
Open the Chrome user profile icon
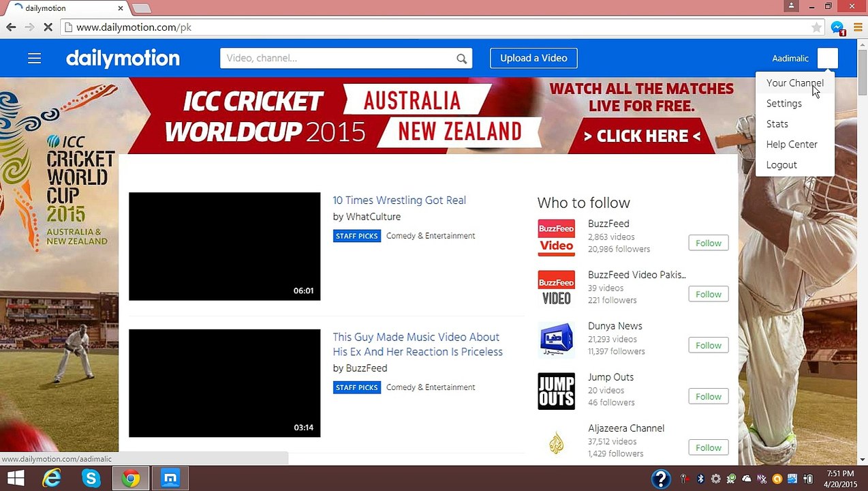pos(791,6)
